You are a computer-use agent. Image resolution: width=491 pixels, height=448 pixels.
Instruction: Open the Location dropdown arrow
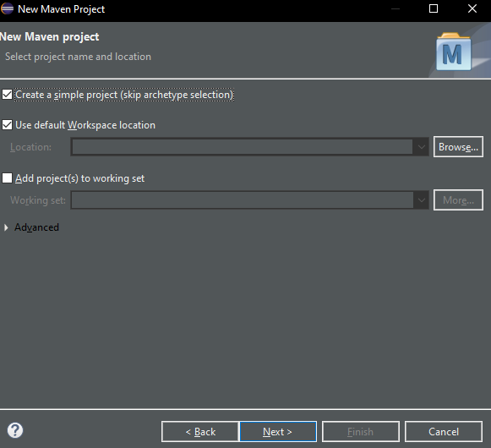422,146
